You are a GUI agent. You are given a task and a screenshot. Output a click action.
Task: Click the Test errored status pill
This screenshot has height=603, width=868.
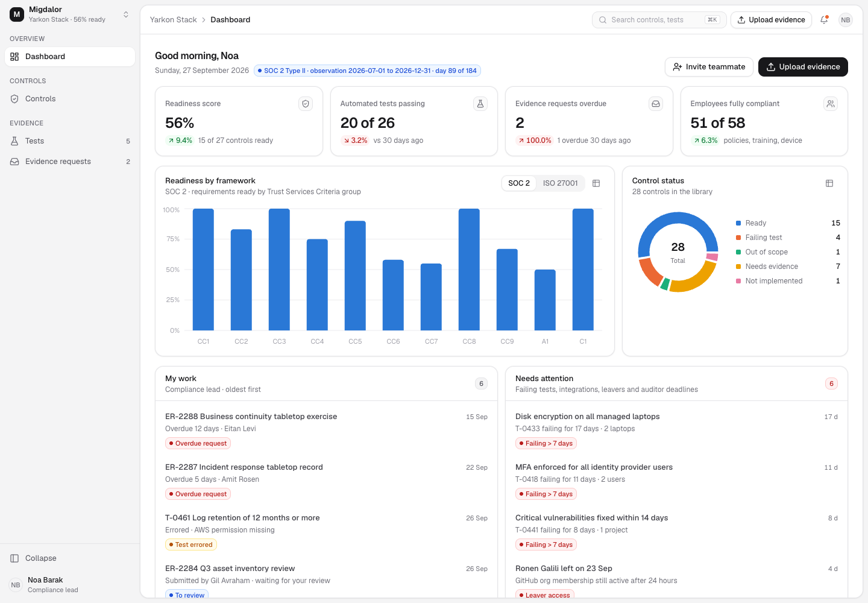coord(190,545)
